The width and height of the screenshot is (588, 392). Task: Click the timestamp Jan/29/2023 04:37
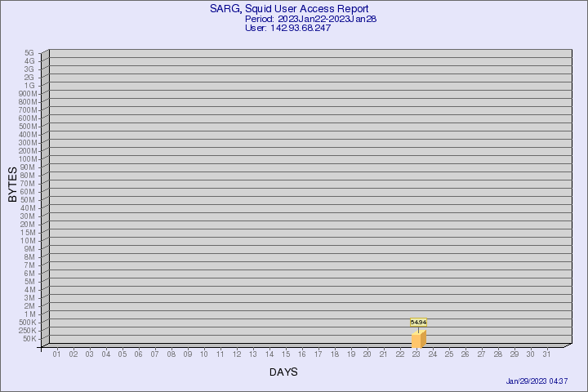click(x=537, y=381)
